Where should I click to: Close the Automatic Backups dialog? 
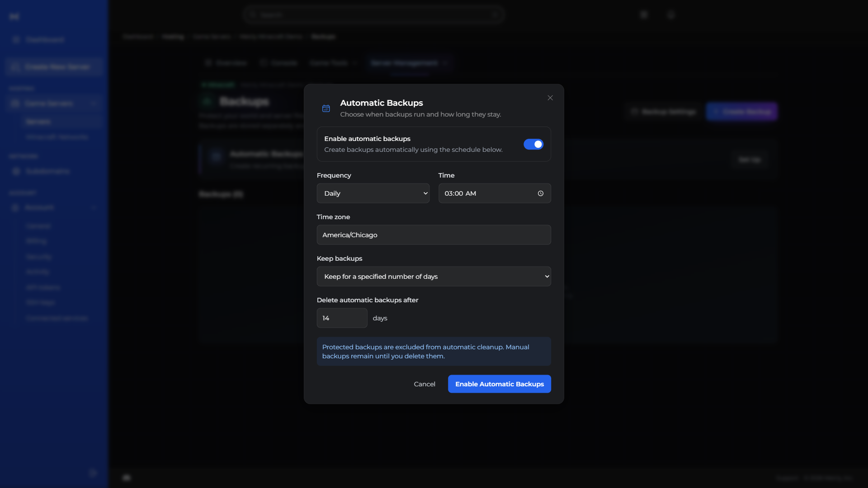pyautogui.click(x=550, y=98)
